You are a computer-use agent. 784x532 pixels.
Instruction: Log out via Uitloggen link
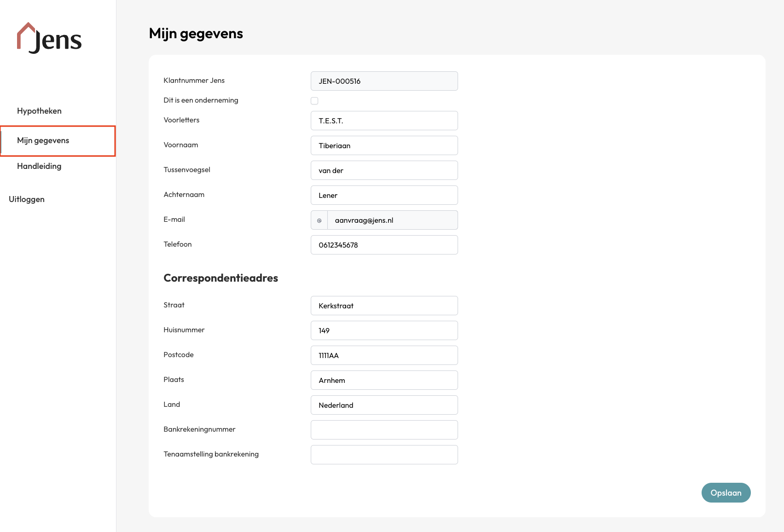pyautogui.click(x=27, y=199)
